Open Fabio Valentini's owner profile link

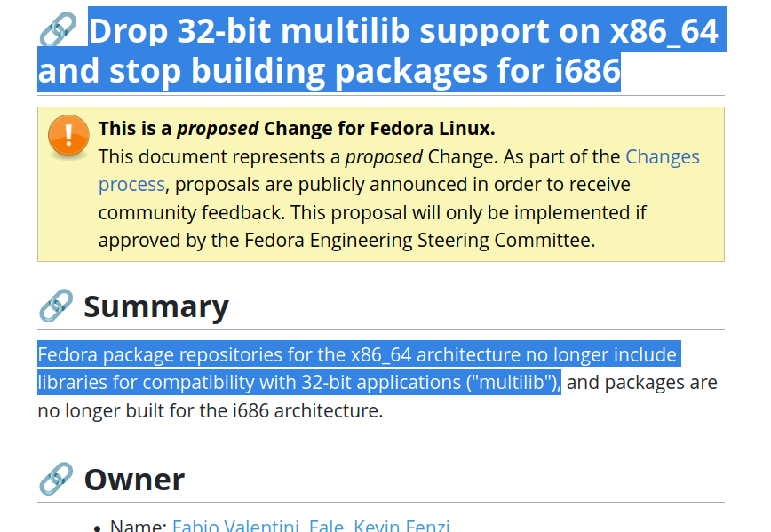pyautogui.click(x=235, y=526)
